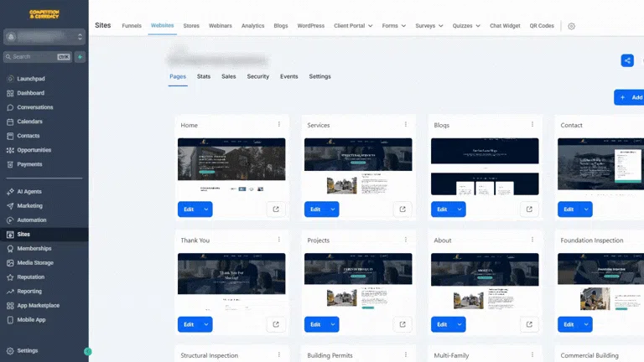Select the Events sub-tab
Image resolution: width=644 pixels, height=362 pixels.
pyautogui.click(x=288, y=76)
